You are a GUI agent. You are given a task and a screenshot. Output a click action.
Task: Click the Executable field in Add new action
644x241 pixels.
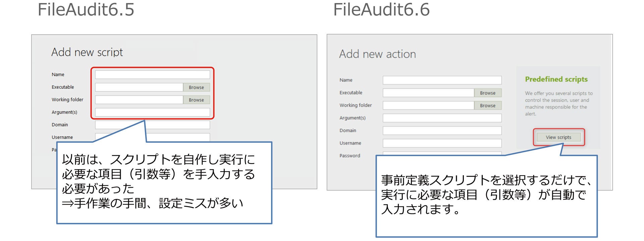pos(428,93)
